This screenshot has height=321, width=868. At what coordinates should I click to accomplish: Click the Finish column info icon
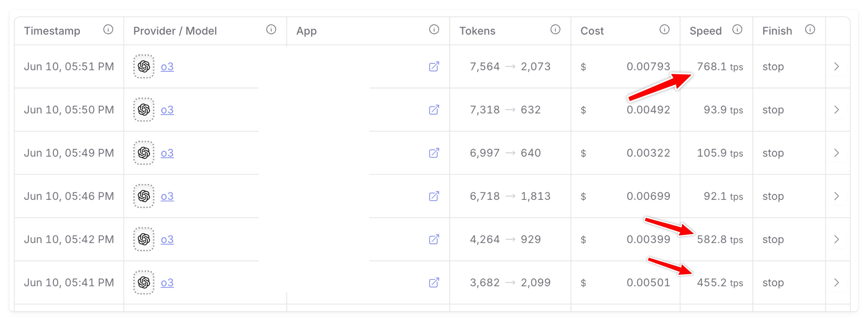[810, 30]
